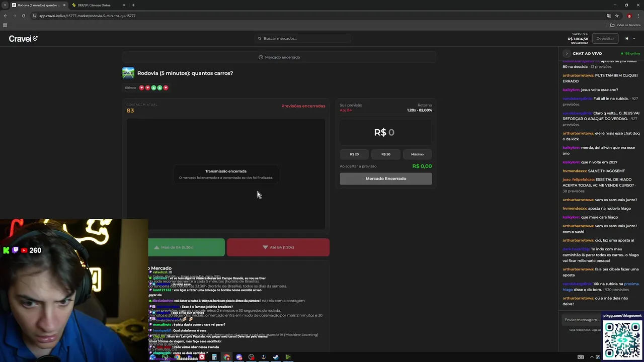Screen dimensions: 644x362
Task: Click arthurbarretowa username in 'PUTS TAMBEM CLIQUEI' message
Action: (578, 75)
